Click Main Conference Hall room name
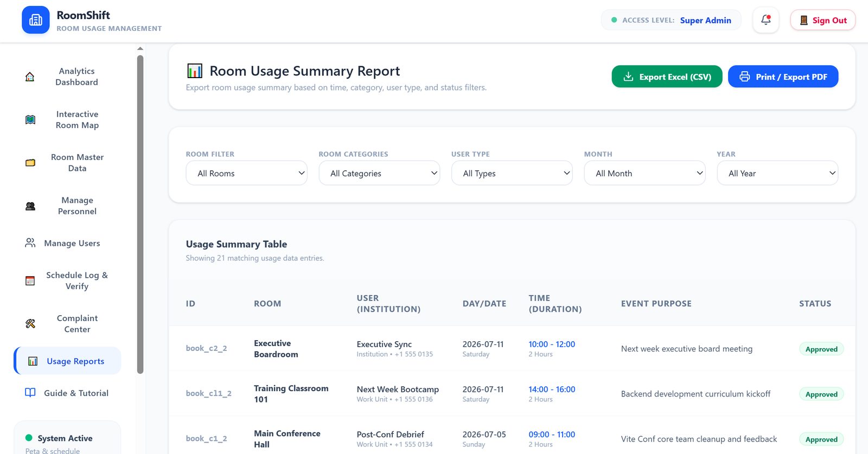Viewport: 868px width, 454px height. 287,439
